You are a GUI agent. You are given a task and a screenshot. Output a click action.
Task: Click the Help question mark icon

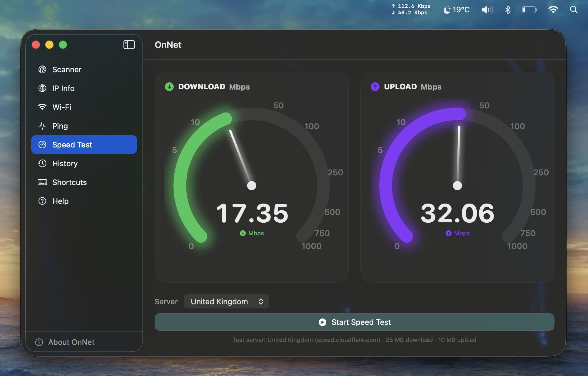coord(42,201)
